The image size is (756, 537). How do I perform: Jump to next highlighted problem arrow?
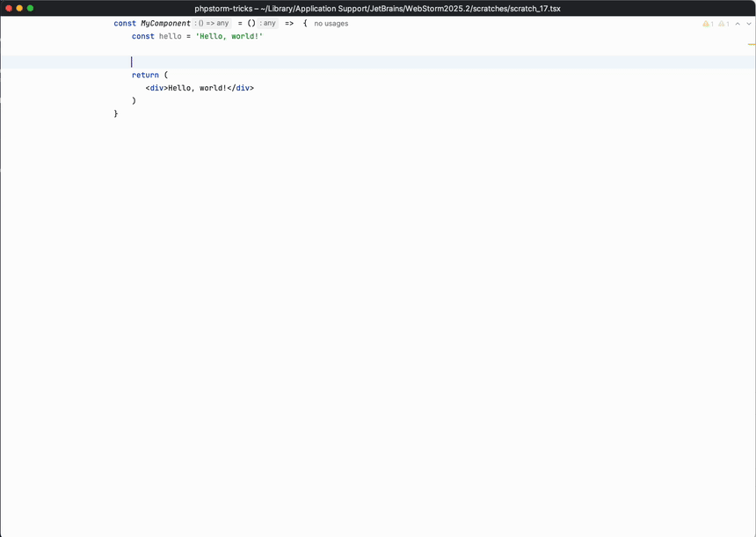point(749,24)
